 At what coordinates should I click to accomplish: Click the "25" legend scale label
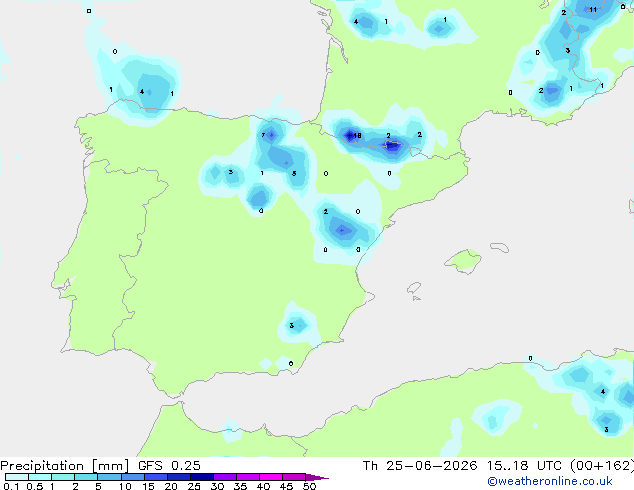pos(194,486)
